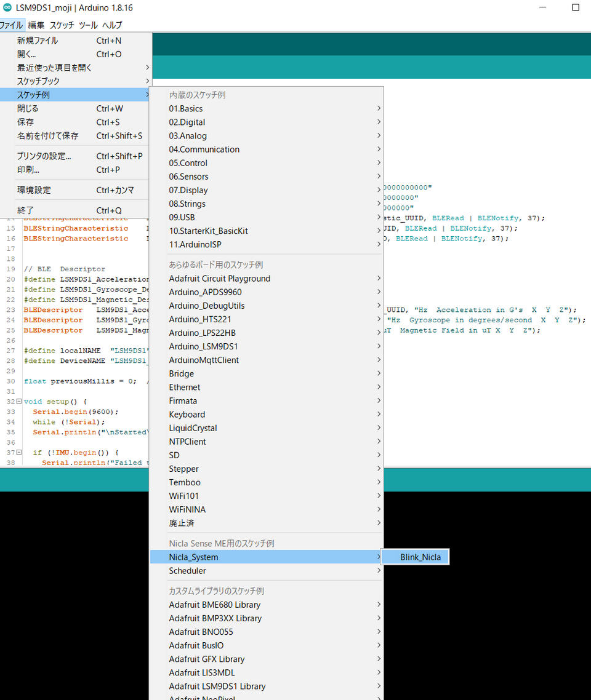The image size is (591, 700).
Task: Select 終了 to quit Arduino
Action: pos(25,210)
